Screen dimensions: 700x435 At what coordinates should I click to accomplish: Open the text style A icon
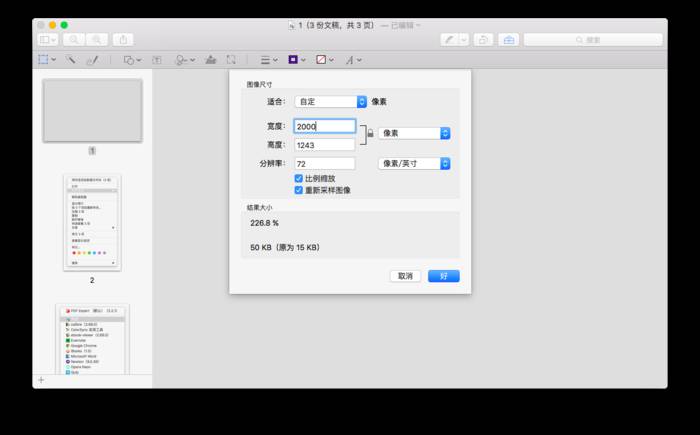350,60
